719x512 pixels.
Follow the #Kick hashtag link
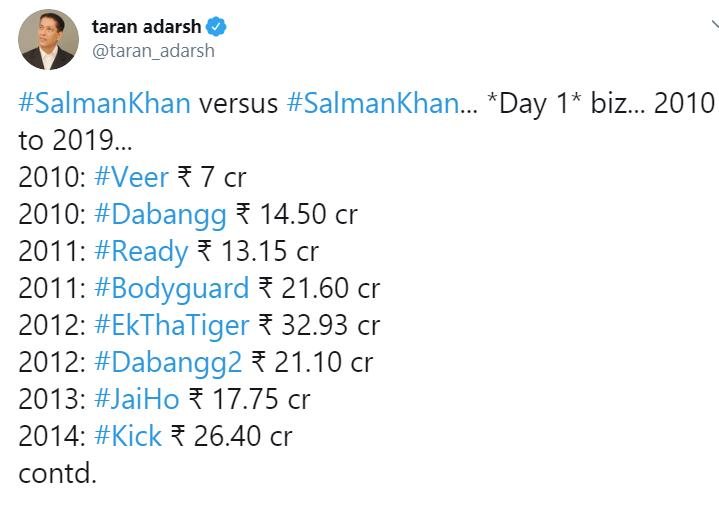coord(127,436)
